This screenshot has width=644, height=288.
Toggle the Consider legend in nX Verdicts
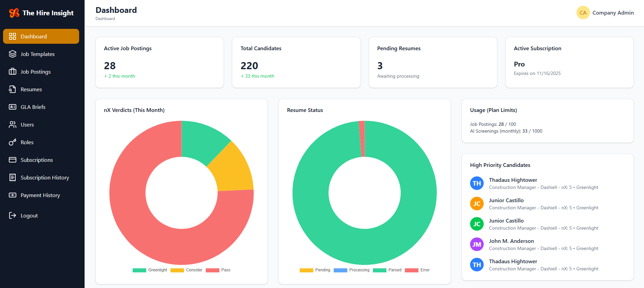click(x=186, y=270)
